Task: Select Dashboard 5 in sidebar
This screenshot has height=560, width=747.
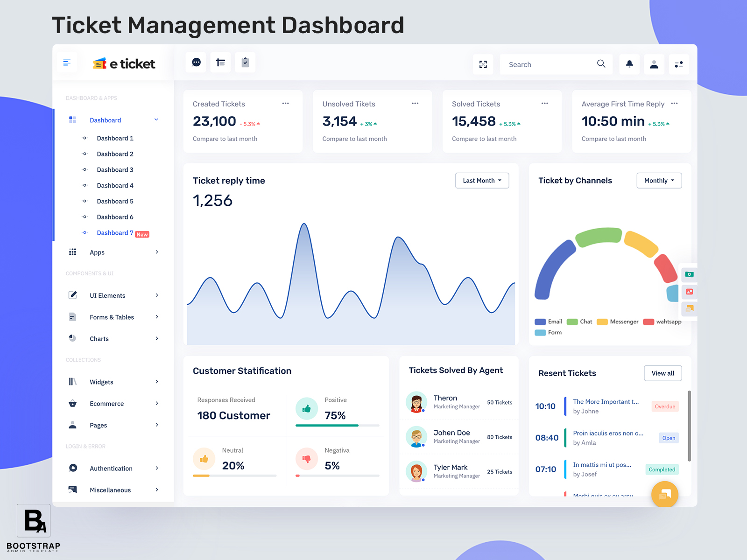Action: pos(115,201)
